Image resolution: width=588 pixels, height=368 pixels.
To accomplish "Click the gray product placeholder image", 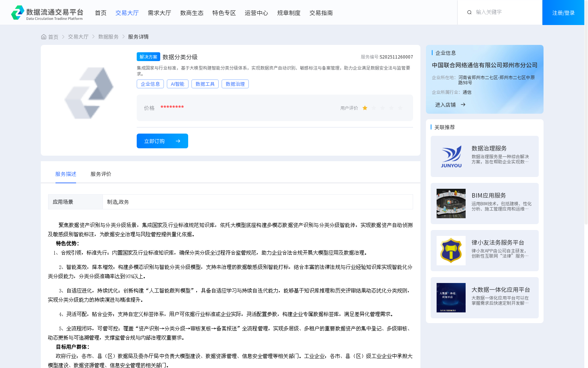I will click(x=89, y=93).
